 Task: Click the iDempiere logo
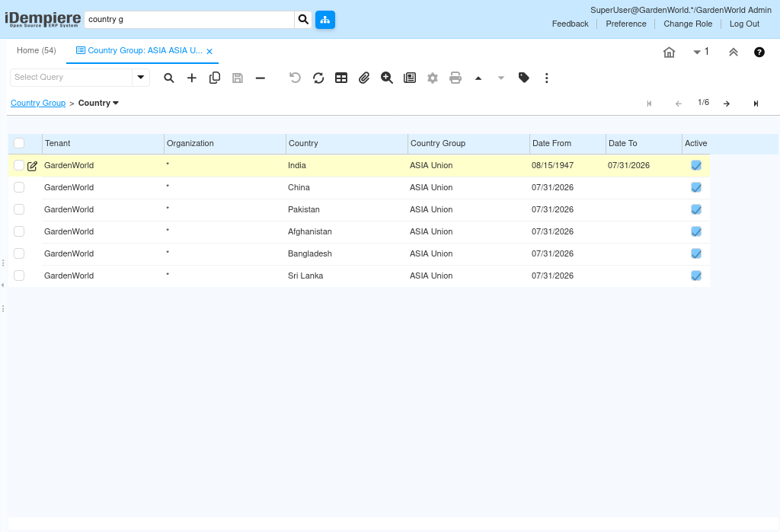(43, 19)
